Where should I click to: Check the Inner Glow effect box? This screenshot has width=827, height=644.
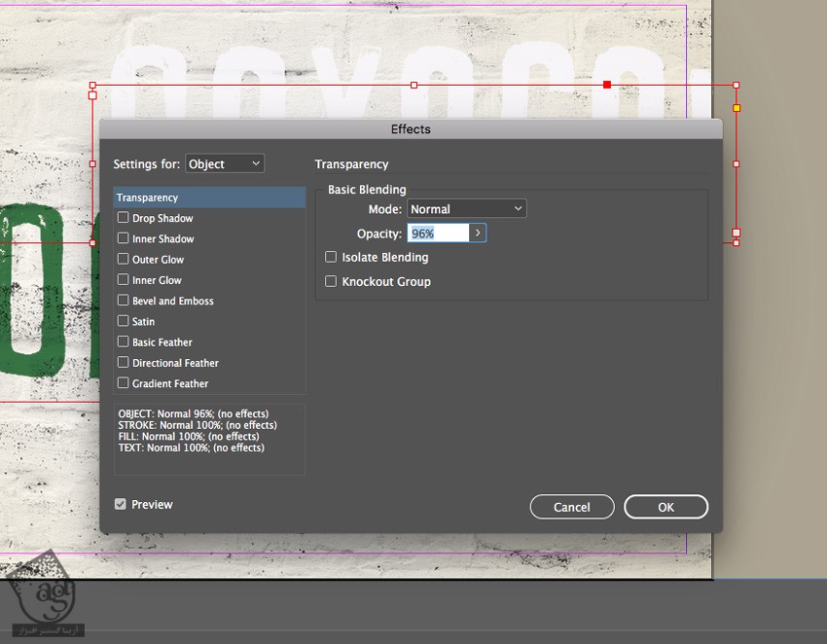click(x=123, y=280)
